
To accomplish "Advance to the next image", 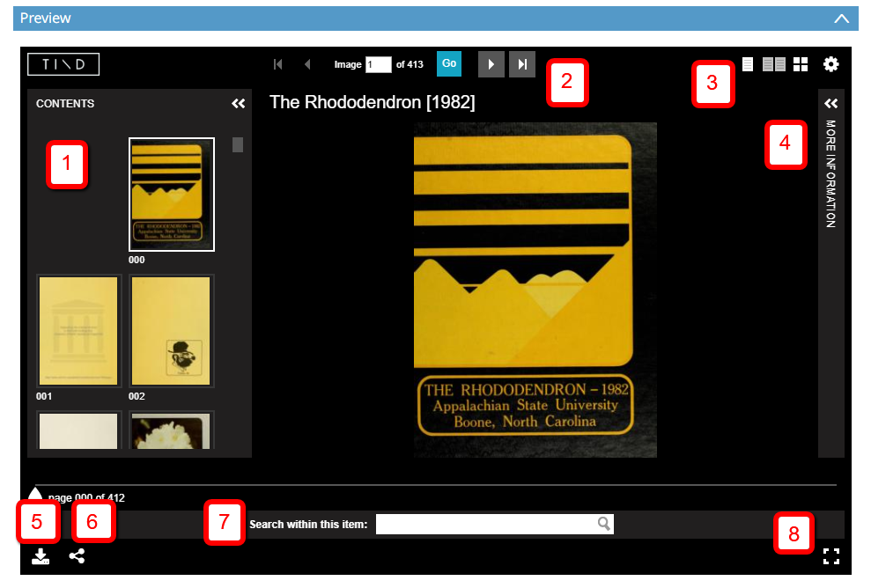I will click(x=491, y=64).
